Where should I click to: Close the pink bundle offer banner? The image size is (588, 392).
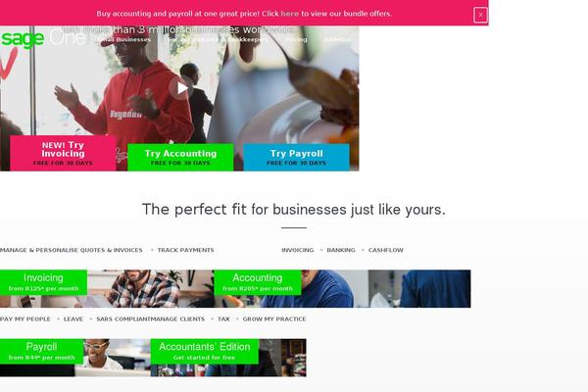pyautogui.click(x=480, y=16)
